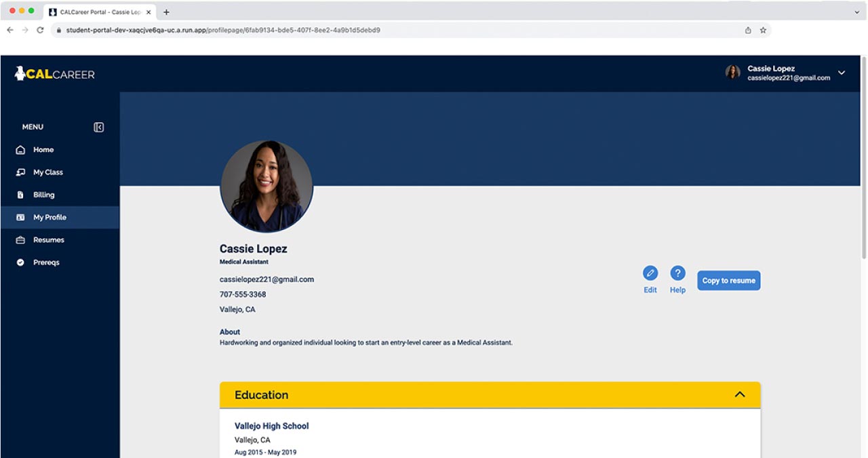The width and height of the screenshot is (868, 458).
Task: Open the Cassie Lopez account dropdown
Action: point(842,73)
